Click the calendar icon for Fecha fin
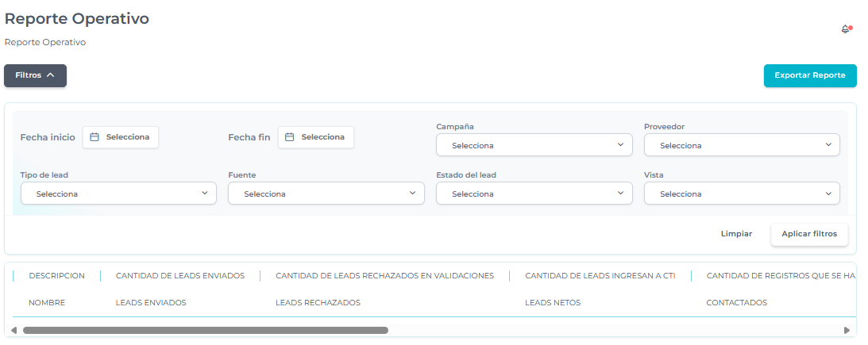Screen dimensions: 868x345 click(x=290, y=137)
